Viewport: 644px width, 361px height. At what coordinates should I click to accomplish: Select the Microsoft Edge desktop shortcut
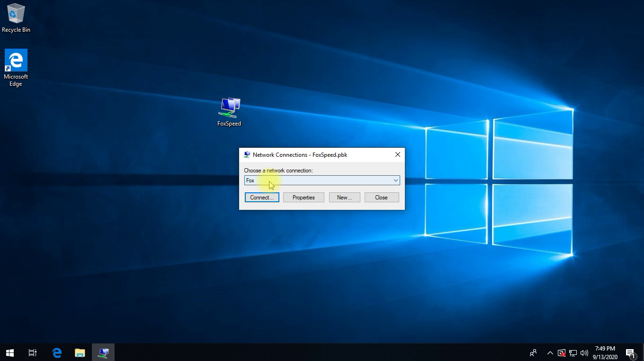pyautogui.click(x=16, y=67)
